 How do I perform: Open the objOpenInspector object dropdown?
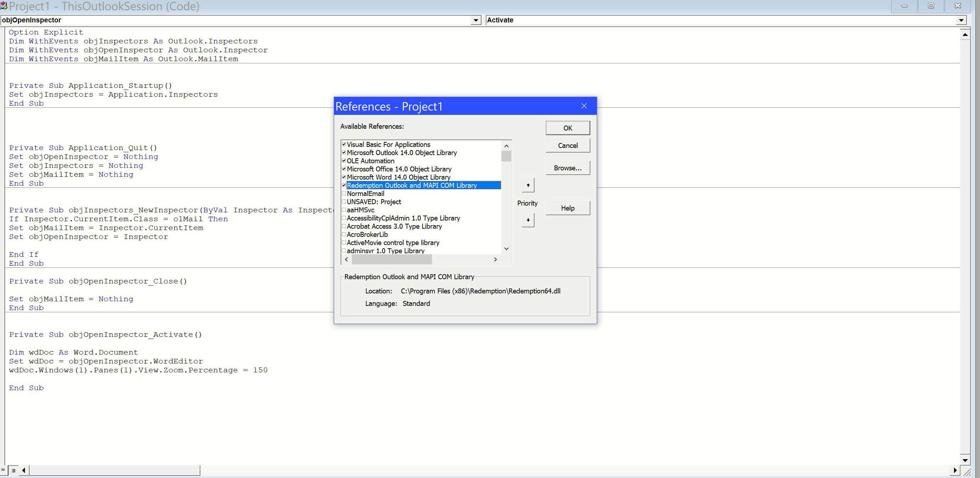[475, 20]
